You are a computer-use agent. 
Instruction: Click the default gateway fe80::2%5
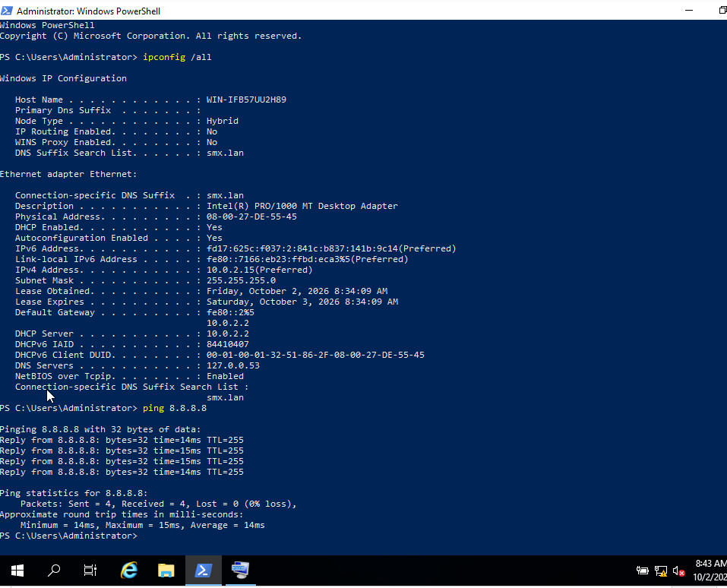pyautogui.click(x=230, y=312)
